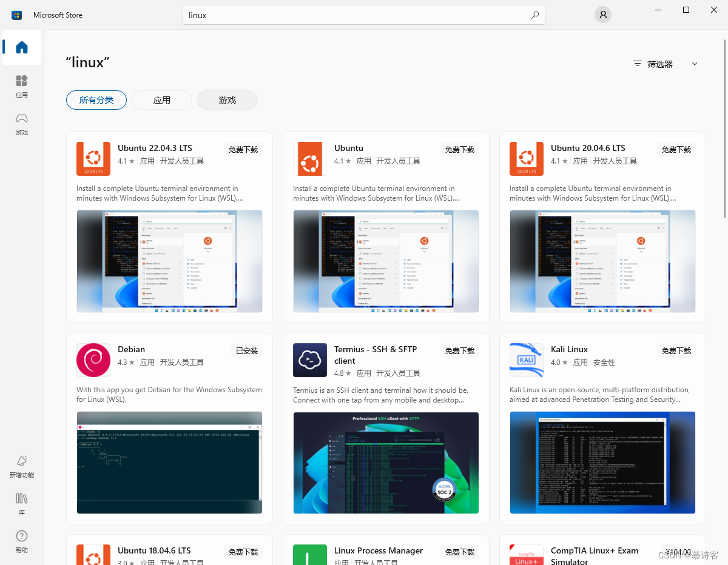Open the Kali Linux screenshot thumbnail
728x565 pixels.
point(602,463)
